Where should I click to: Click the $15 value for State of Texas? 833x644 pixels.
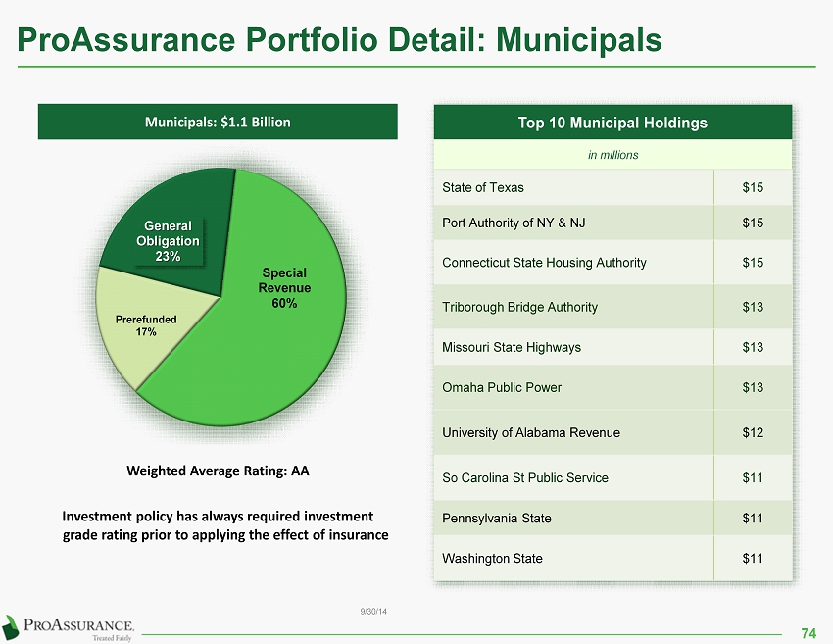click(753, 187)
